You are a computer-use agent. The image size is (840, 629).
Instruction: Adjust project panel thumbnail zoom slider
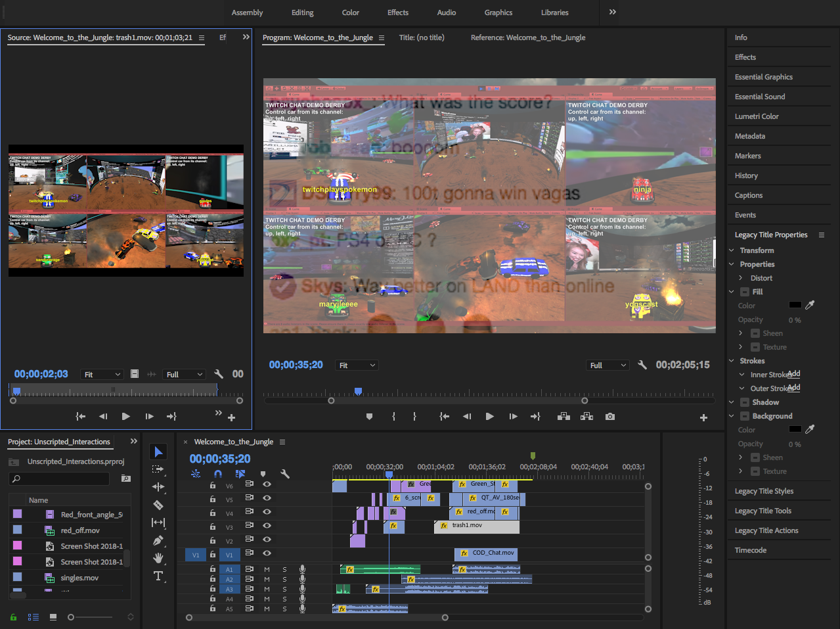click(x=90, y=617)
